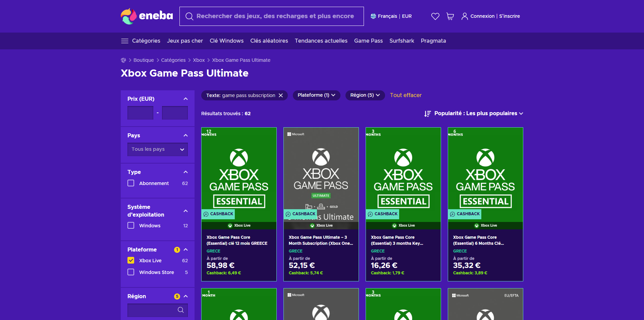Open the shopping cart icon
Screen dimensions: 644x320
[x=450, y=16]
